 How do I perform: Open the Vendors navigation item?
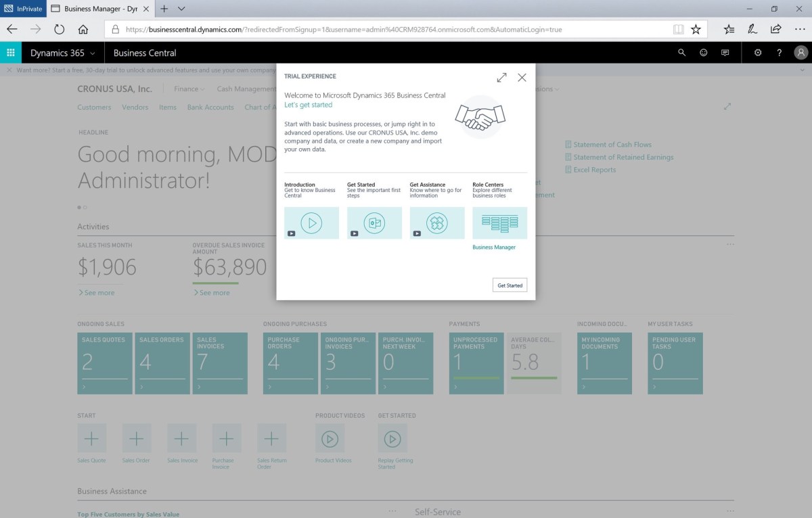(x=135, y=107)
